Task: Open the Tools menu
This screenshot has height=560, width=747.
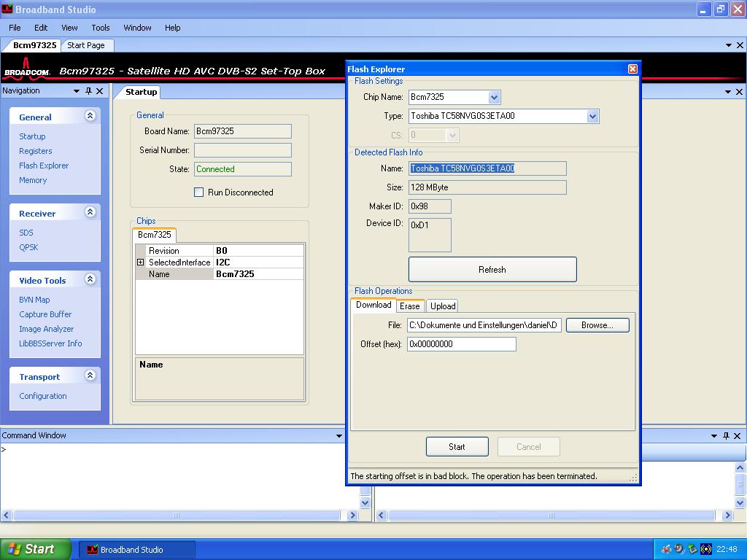Action: (101, 28)
